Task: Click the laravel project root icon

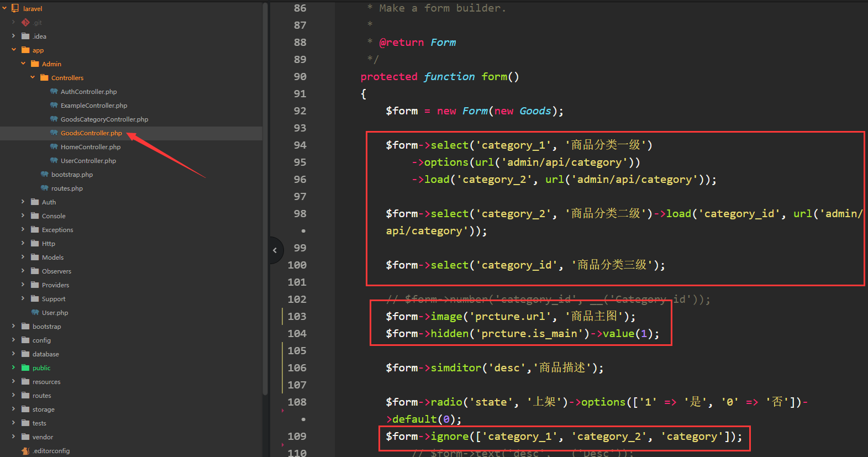Action: (15, 8)
